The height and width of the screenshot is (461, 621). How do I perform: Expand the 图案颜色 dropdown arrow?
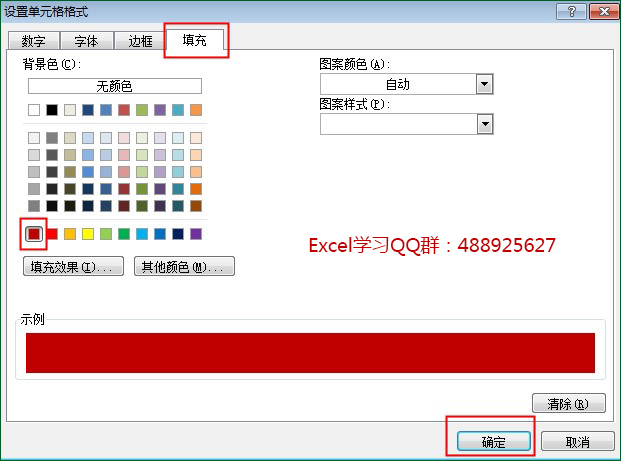(484, 84)
